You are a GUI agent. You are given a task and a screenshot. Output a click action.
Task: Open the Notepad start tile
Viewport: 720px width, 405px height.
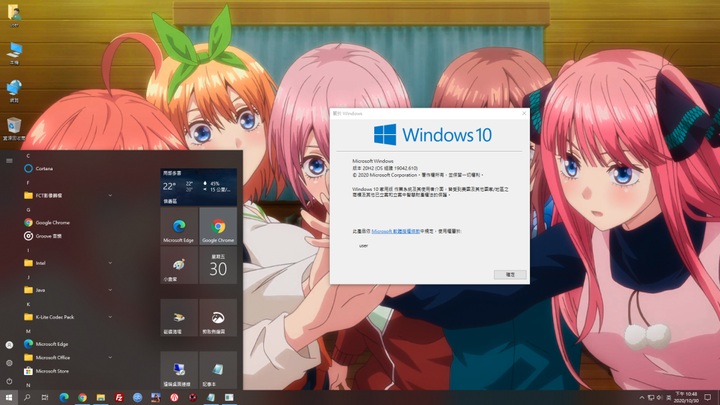tap(218, 370)
